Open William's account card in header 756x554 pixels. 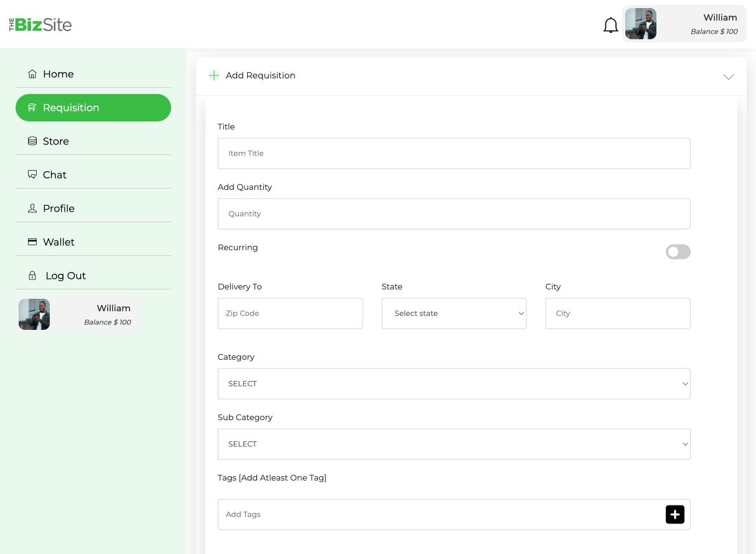684,24
